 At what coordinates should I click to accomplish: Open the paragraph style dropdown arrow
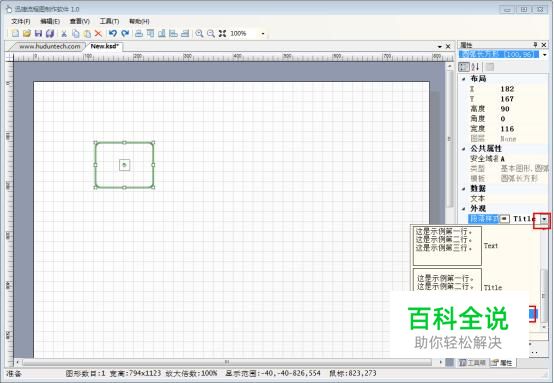coord(544,219)
